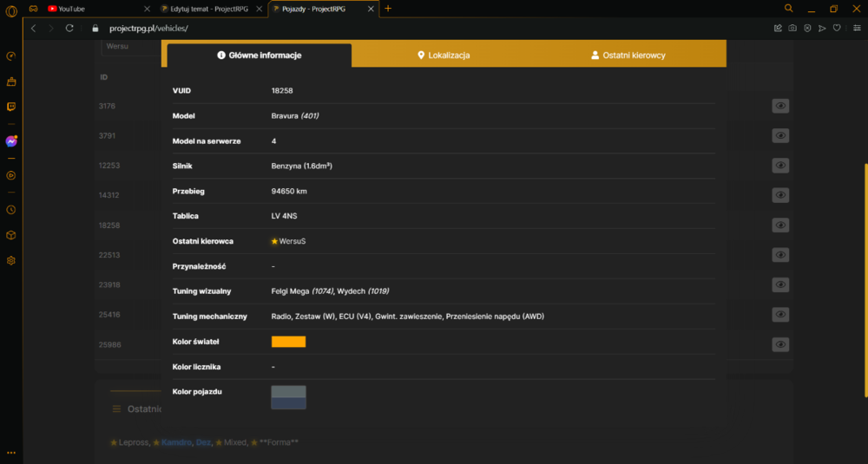The image size is (868, 464).
Task: Open browsing History clock icon
Action: [x=11, y=210]
